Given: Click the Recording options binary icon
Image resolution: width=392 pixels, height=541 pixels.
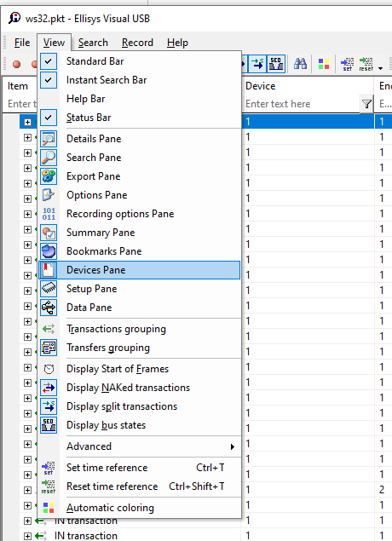Looking at the screenshot, I should pyautogui.click(x=49, y=214).
